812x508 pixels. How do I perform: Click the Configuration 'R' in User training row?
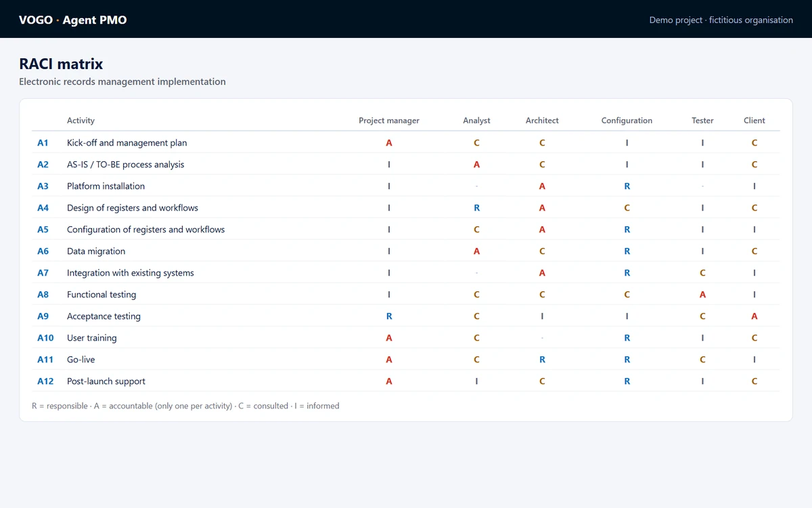click(627, 338)
